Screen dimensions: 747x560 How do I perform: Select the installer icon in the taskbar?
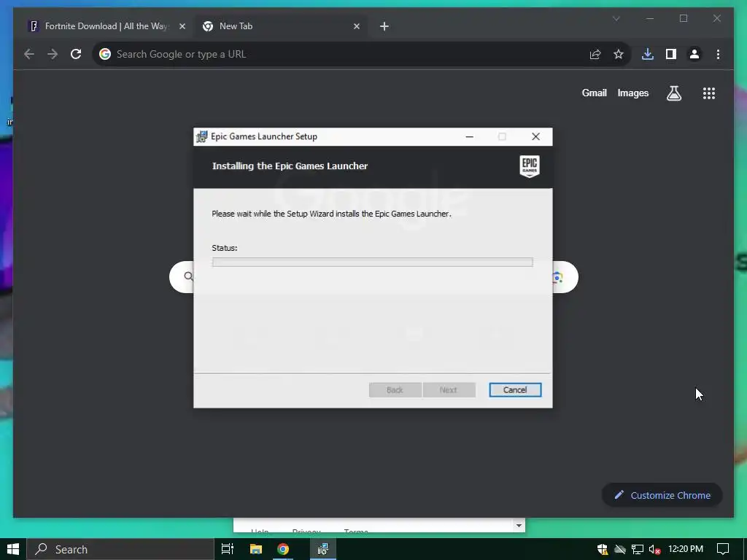tap(323, 549)
